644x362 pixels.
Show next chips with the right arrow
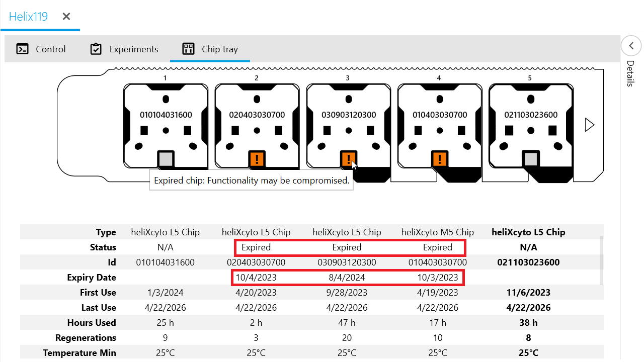(x=590, y=125)
